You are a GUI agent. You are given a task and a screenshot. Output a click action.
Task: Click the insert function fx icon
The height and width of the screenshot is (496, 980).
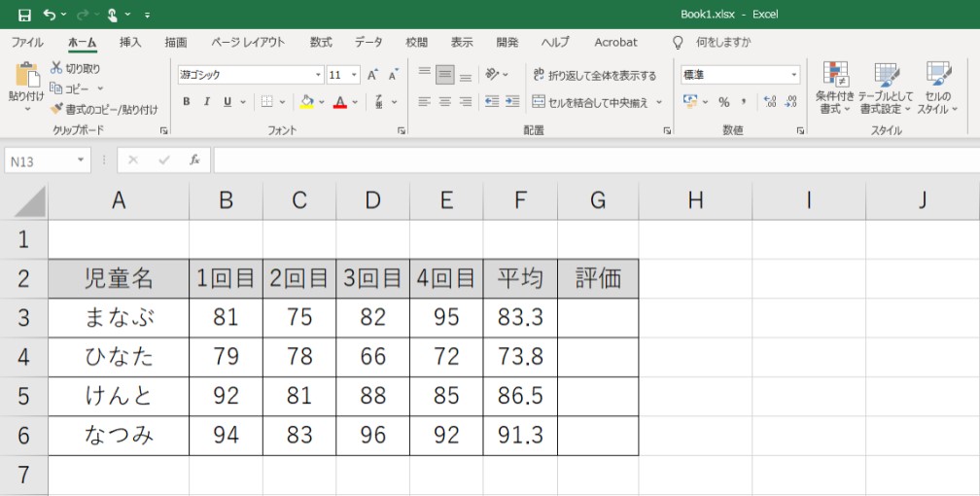(194, 160)
